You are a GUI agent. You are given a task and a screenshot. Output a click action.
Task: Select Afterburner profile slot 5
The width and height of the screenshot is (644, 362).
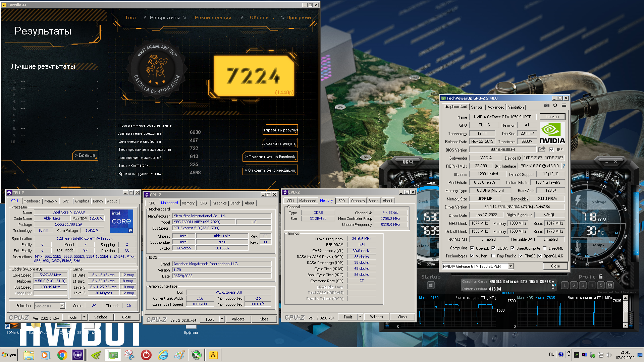[601, 285]
